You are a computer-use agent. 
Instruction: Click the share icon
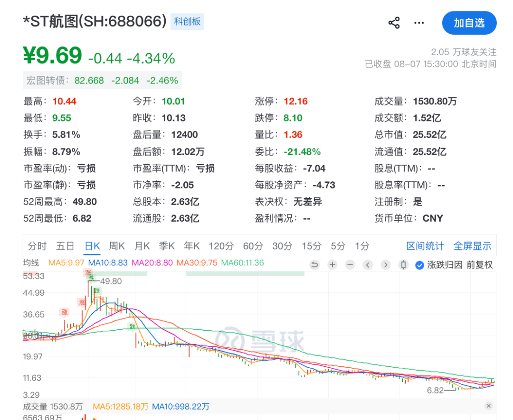[x=394, y=23]
